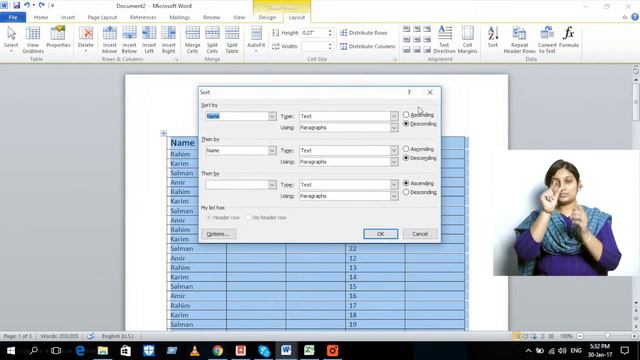Open second Then by Type dropdown
Image resolution: width=640 pixels, height=360 pixels.
(x=393, y=185)
